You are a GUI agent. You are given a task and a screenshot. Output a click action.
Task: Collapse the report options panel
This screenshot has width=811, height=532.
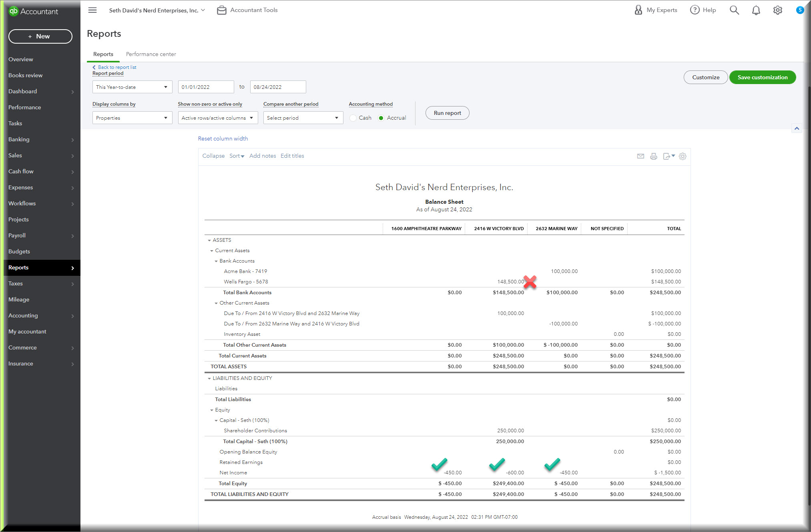coord(797,128)
